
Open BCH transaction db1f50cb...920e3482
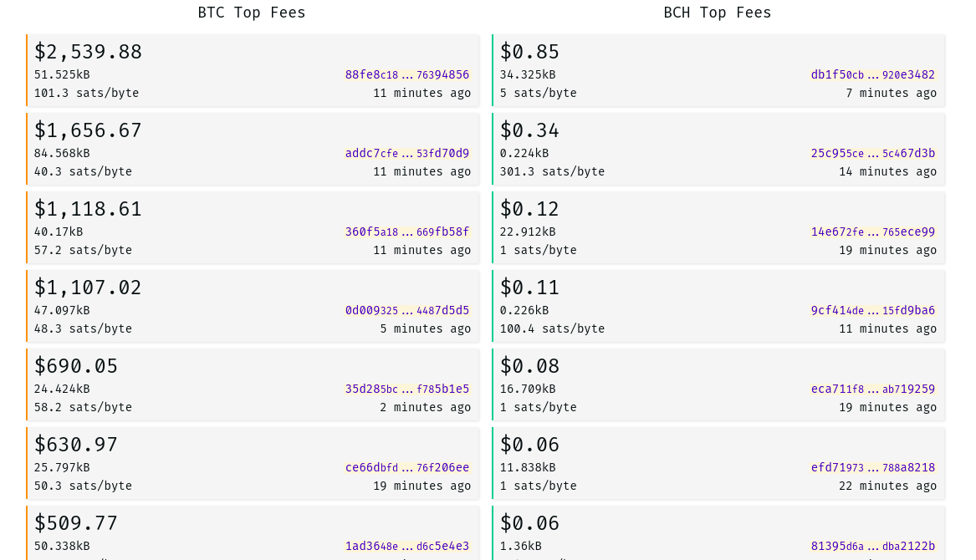point(872,74)
